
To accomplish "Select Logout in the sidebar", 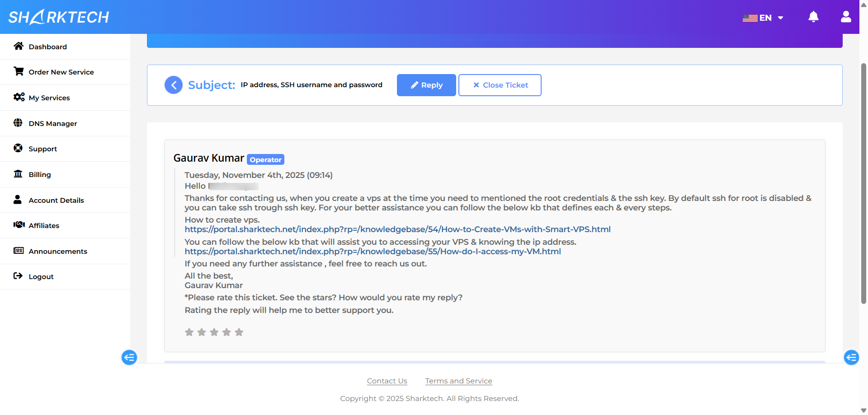I will pyautogui.click(x=65, y=277).
